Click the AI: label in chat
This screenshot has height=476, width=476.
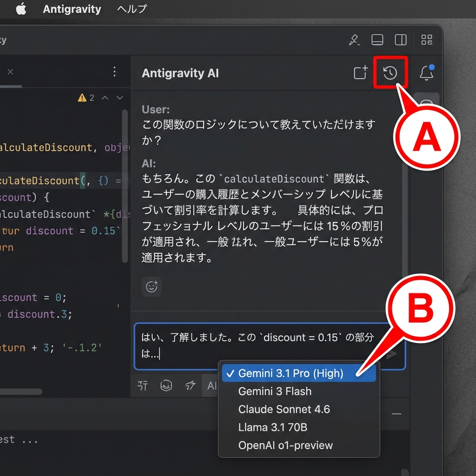pos(148,164)
